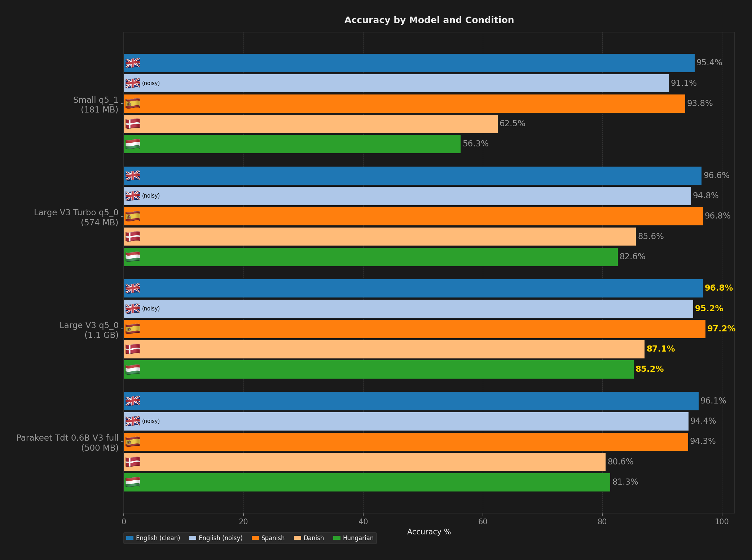Image resolution: width=752 pixels, height=560 pixels.
Task: Click the 93.8% value label
Action: (700, 103)
